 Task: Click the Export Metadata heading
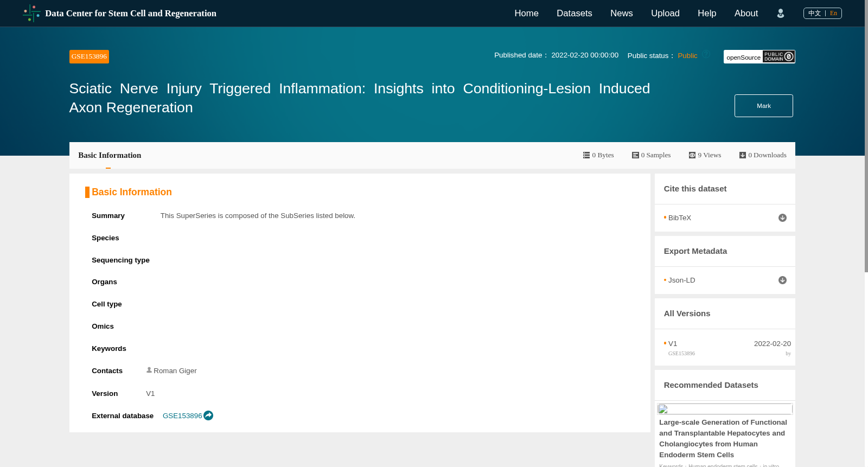pos(695,251)
